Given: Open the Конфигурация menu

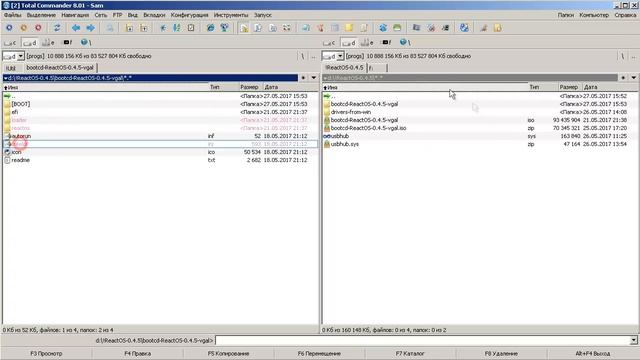Looking at the screenshot, I should click(x=189, y=15).
